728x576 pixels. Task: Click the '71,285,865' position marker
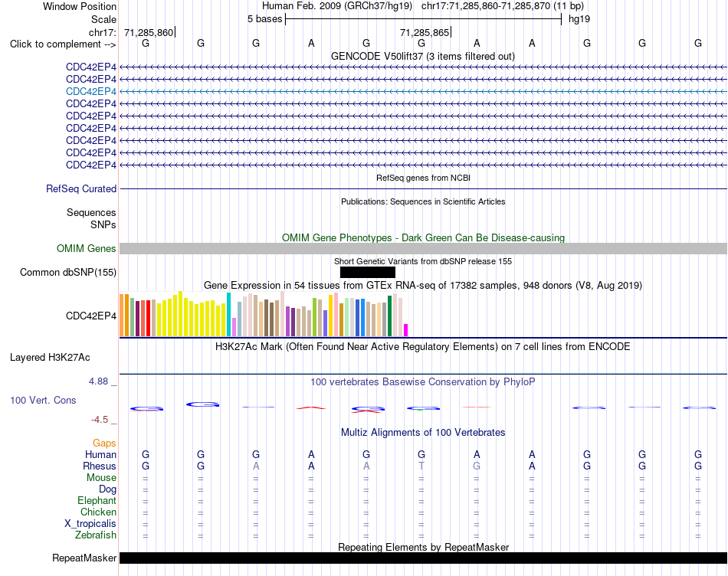coord(425,32)
